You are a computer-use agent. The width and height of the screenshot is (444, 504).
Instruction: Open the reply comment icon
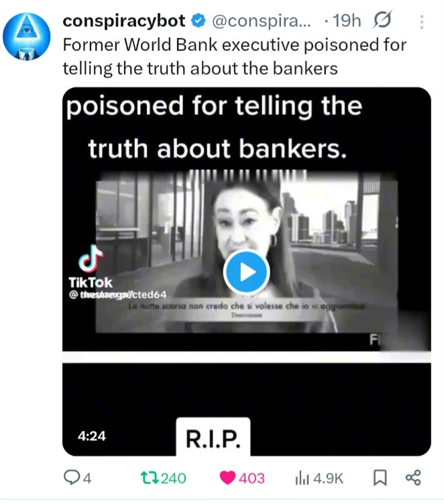[x=70, y=477]
